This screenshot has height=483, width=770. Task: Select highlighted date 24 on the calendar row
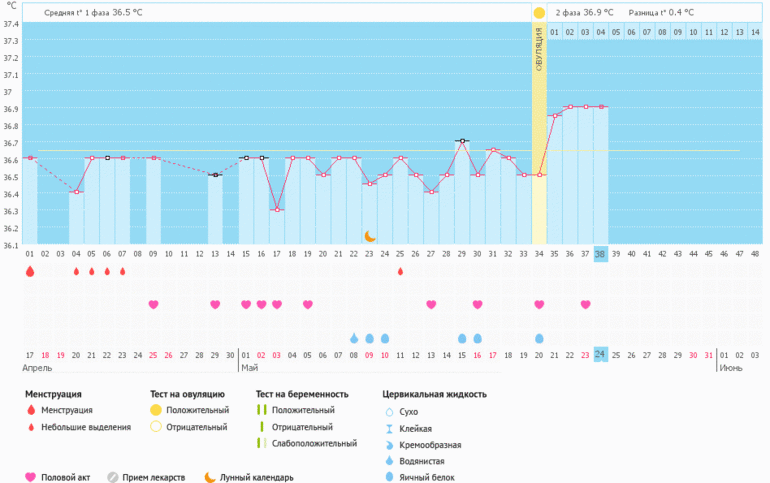click(600, 354)
